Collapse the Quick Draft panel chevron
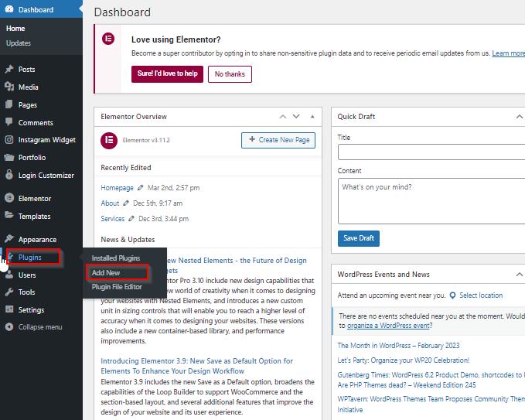 (x=520, y=117)
